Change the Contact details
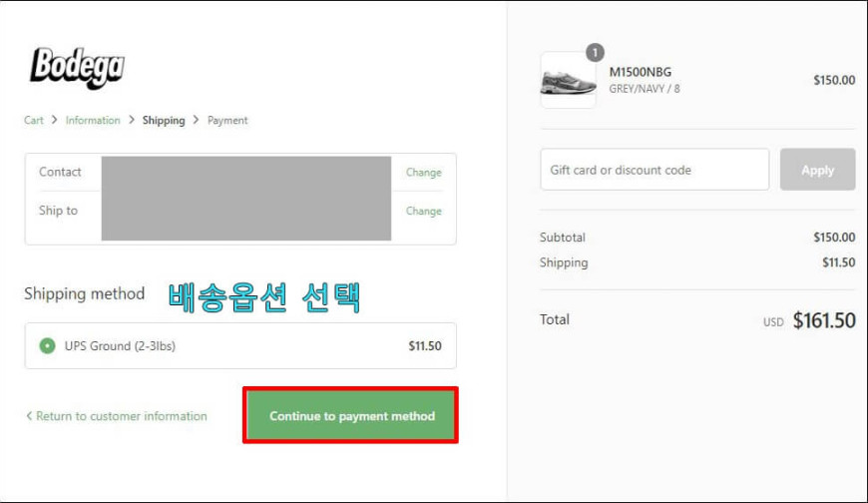The image size is (868, 503). [x=423, y=173]
